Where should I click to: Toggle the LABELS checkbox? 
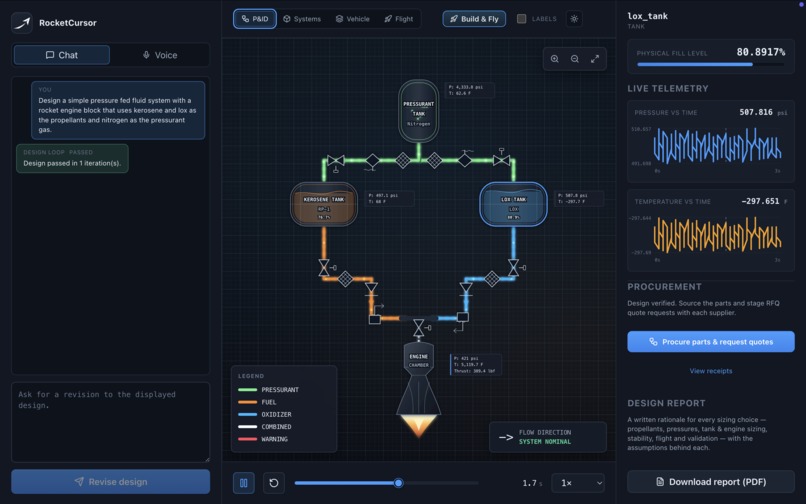click(x=521, y=19)
